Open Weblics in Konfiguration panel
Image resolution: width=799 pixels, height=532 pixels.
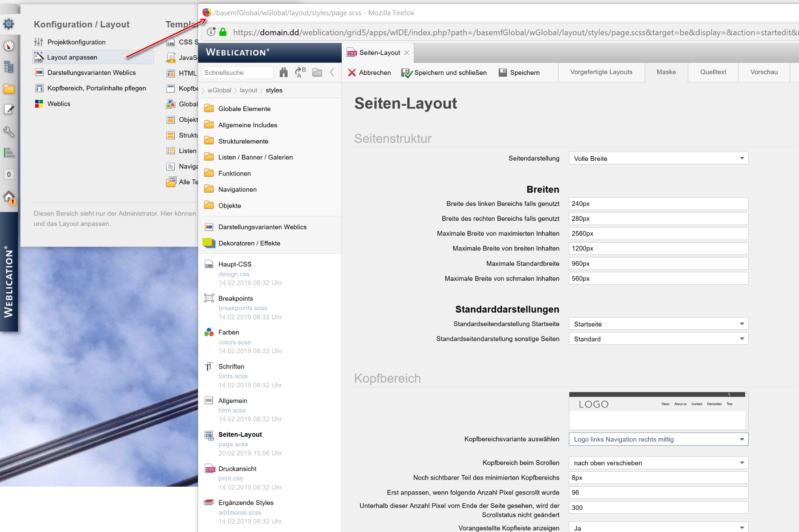(x=59, y=104)
